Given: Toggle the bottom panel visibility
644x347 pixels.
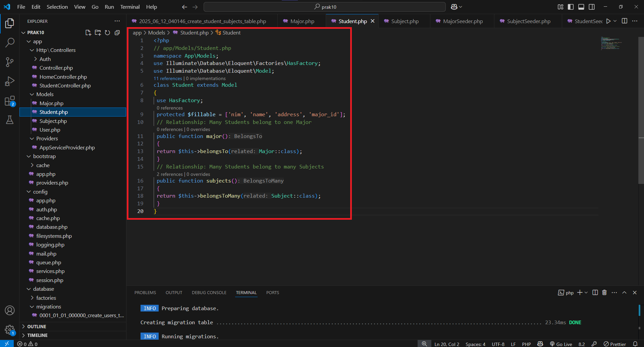Looking at the screenshot, I should point(581,7).
